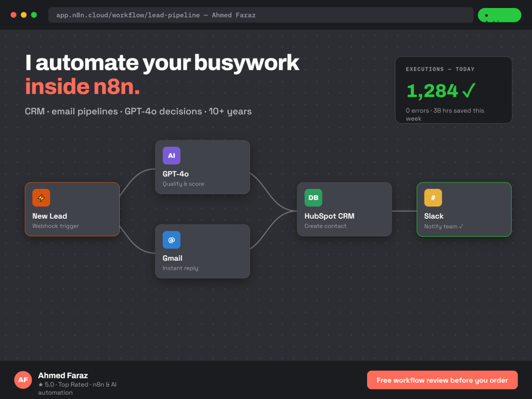Image resolution: width=532 pixels, height=399 pixels.
Task: Click the 'I automate your busywork' headline
Action: [x=162, y=63]
